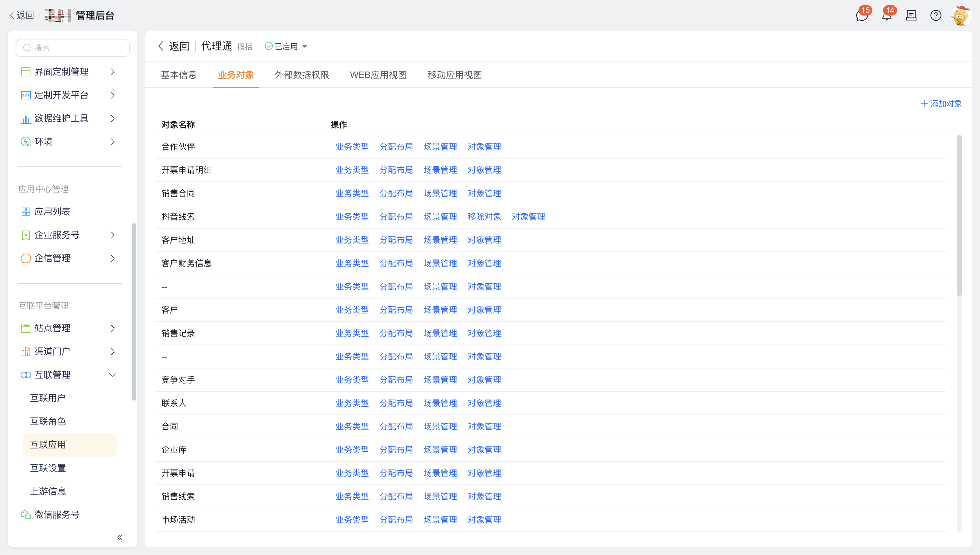Click 业务类型 in the 合作伙伴 row
Screen dimensions: 980x555
click(x=352, y=147)
